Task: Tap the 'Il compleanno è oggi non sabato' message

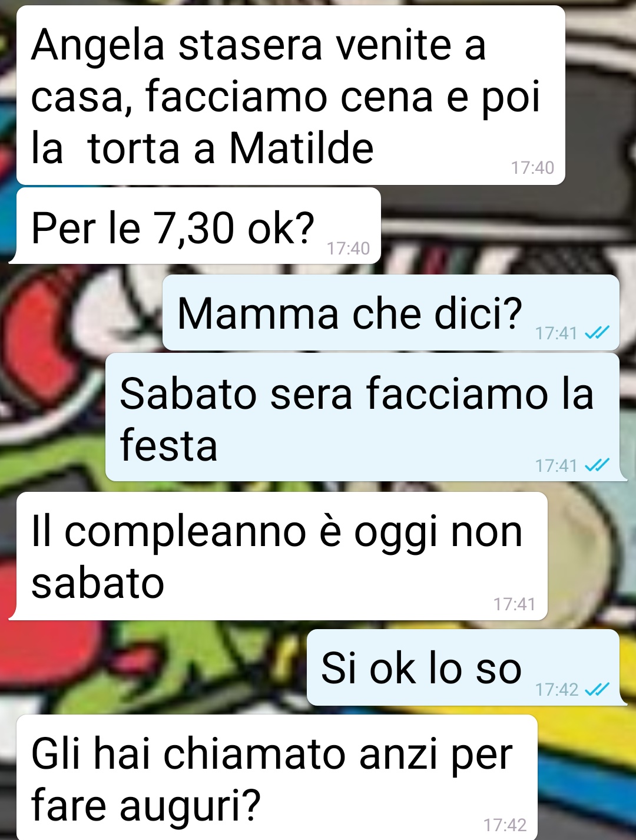Action: [x=282, y=556]
